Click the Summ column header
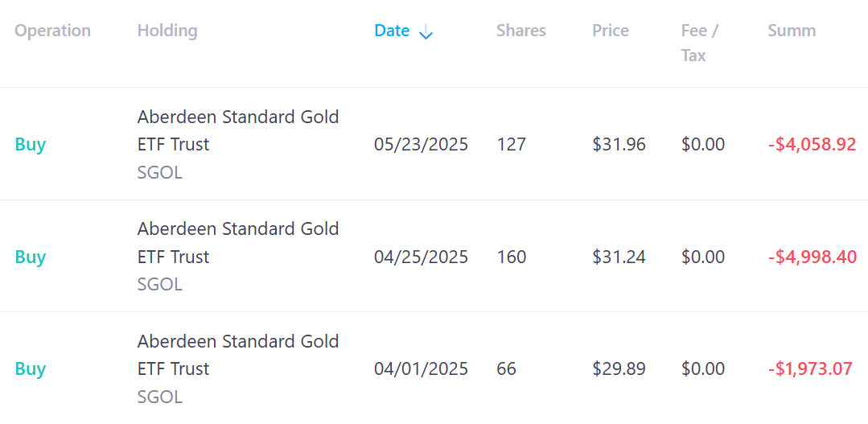This screenshot has width=868, height=424. click(x=792, y=31)
